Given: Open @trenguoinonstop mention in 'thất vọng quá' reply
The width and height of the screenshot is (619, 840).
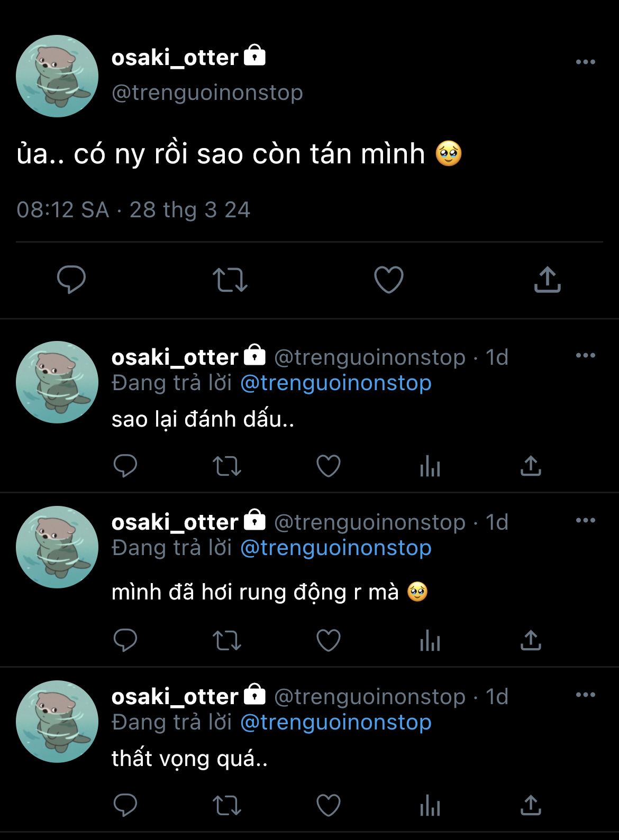Looking at the screenshot, I should 335,723.
